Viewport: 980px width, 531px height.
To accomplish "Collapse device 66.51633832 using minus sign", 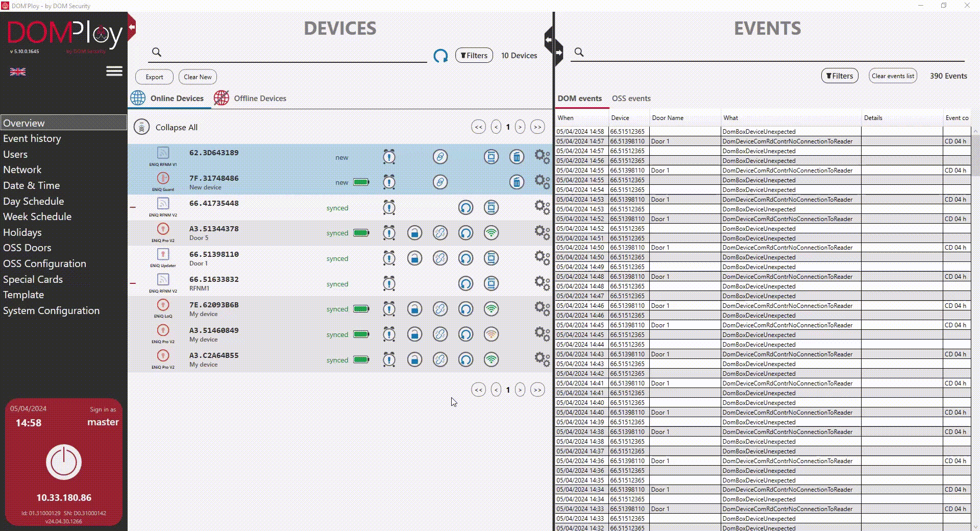I will pos(133,283).
